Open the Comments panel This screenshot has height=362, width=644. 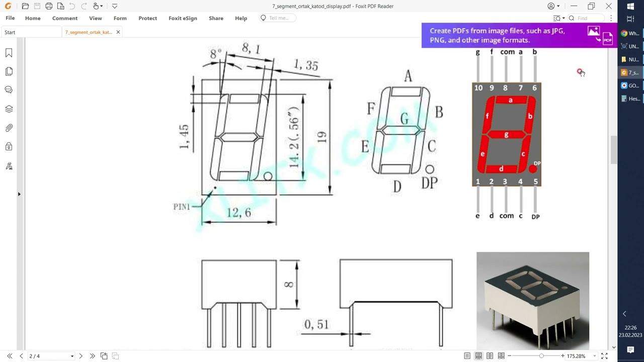(9, 90)
